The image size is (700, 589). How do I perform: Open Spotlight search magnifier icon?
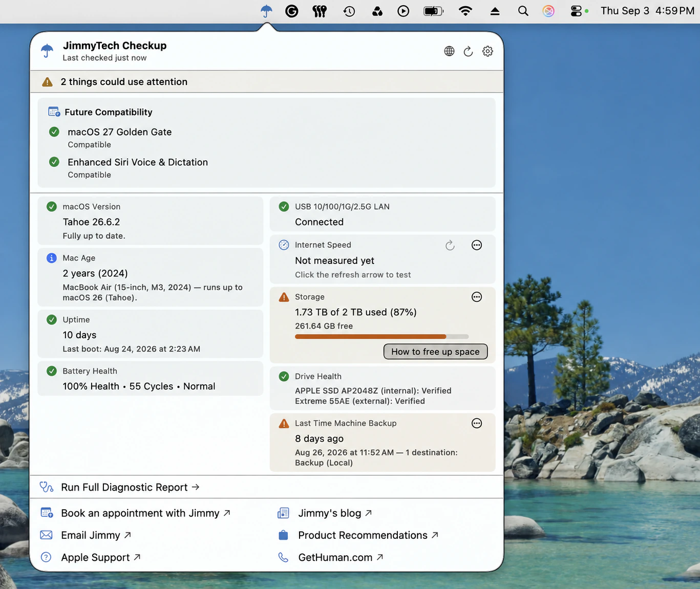point(523,11)
